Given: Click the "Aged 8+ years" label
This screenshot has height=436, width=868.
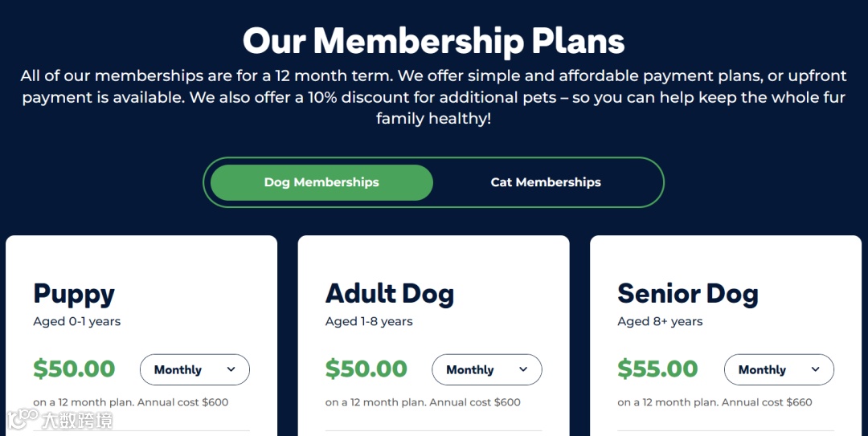Looking at the screenshot, I should (660, 321).
